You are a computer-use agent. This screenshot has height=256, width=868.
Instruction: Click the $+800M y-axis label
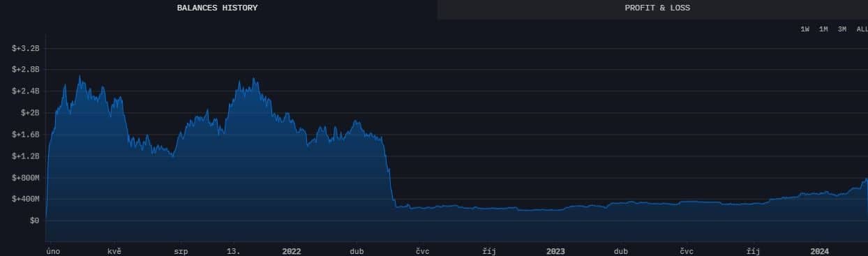[26, 178]
